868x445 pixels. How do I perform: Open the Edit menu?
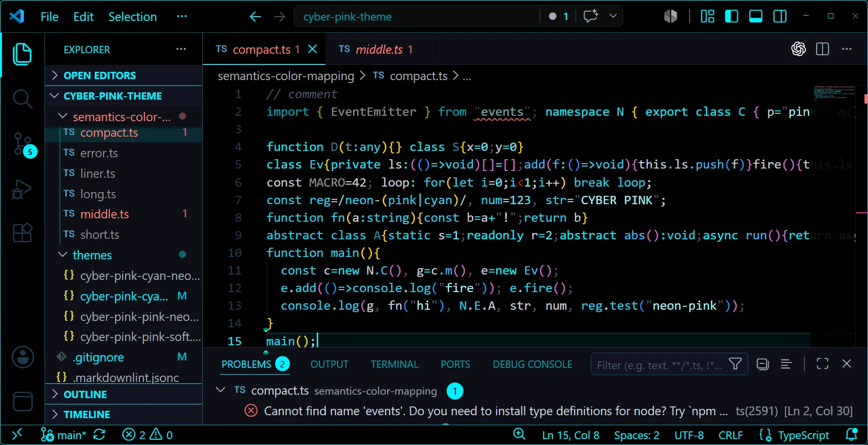[84, 17]
